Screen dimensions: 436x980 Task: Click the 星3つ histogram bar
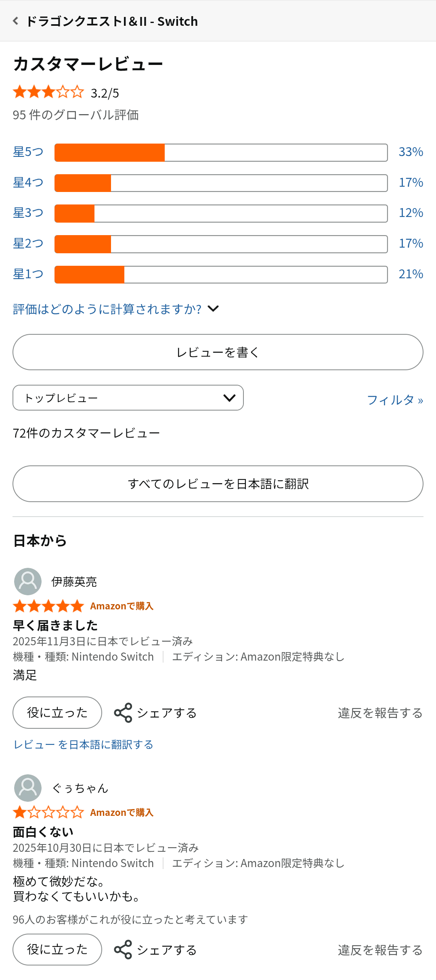pyautogui.click(x=221, y=213)
